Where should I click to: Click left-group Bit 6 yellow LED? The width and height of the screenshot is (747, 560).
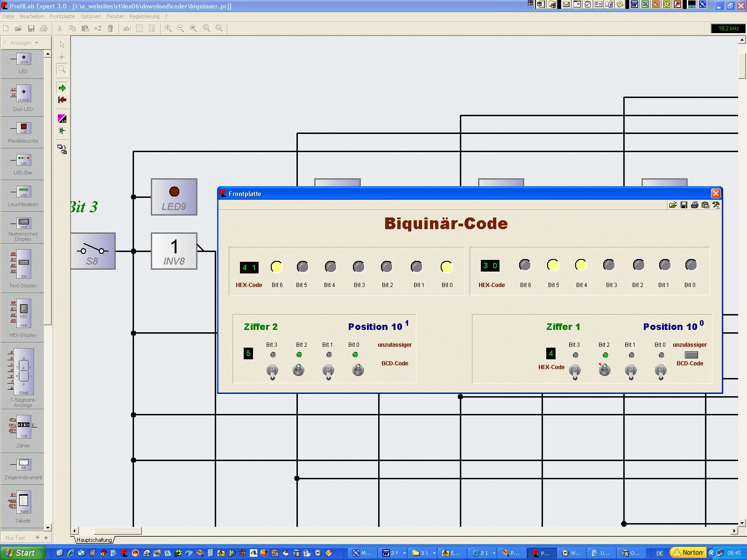coord(276,267)
